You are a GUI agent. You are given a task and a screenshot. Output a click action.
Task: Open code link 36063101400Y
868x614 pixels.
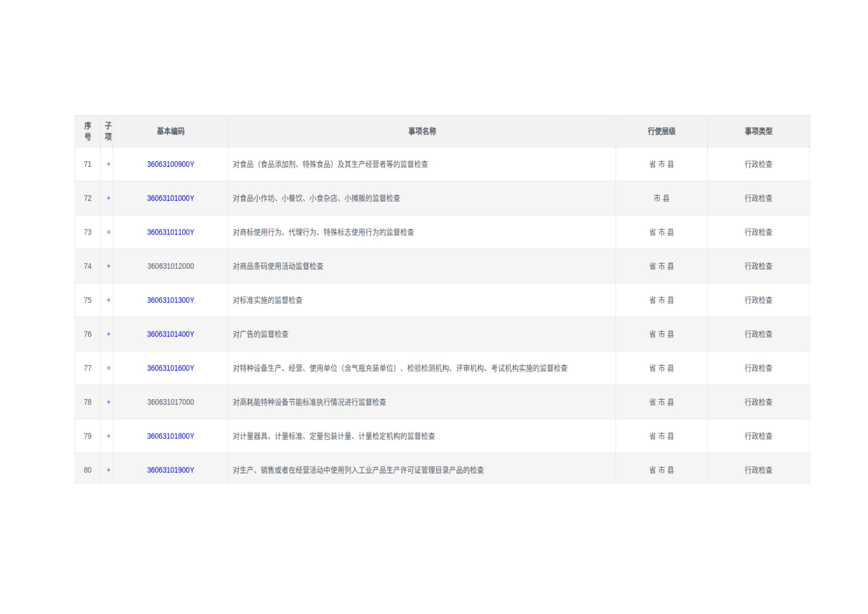click(x=171, y=334)
